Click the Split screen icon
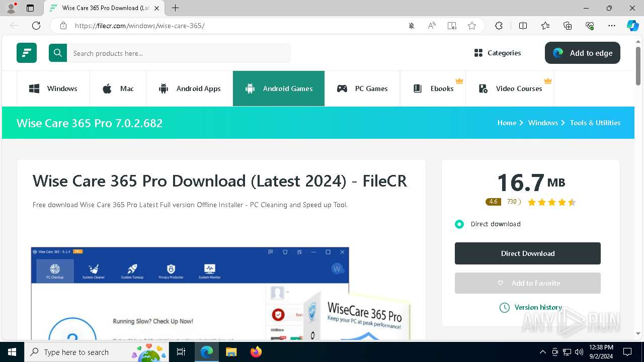644x362 pixels. (523, 26)
